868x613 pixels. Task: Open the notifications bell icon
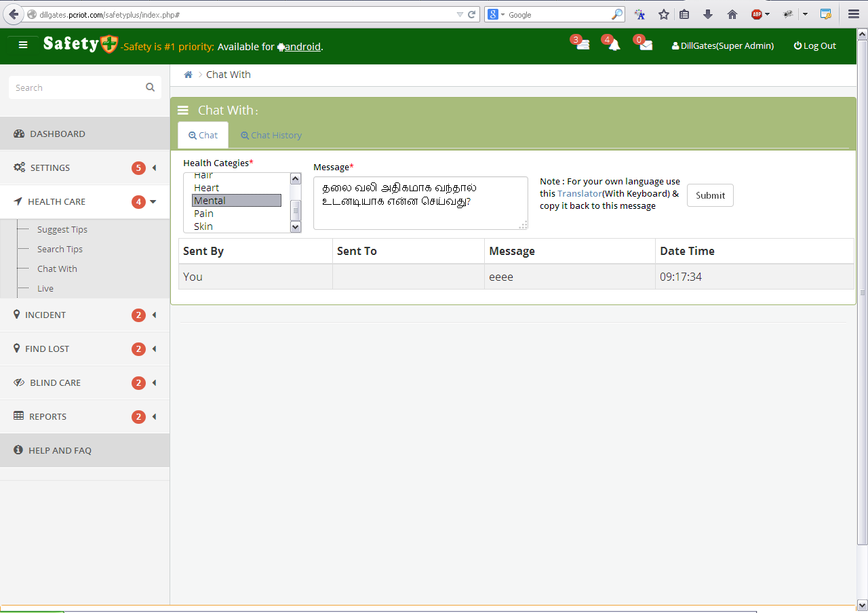(614, 45)
